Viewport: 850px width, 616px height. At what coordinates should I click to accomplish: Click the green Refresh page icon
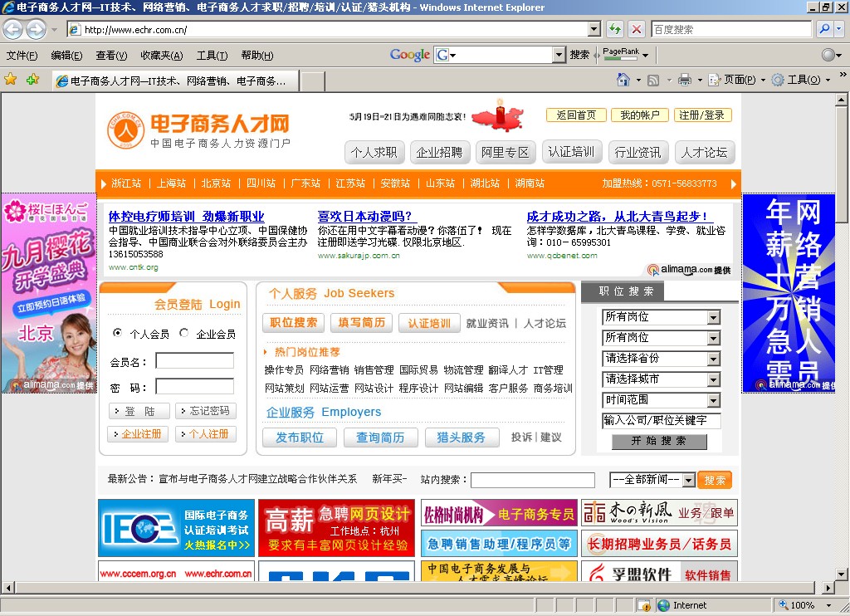(615, 29)
